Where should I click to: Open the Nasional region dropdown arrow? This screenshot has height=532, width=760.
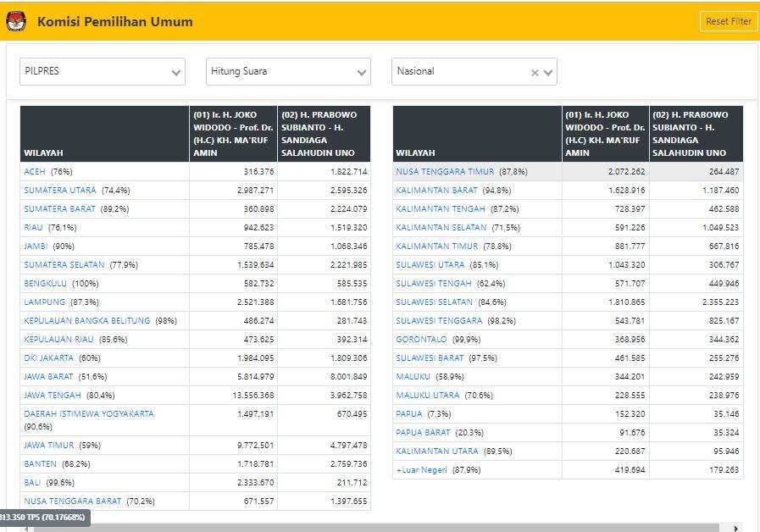point(549,73)
